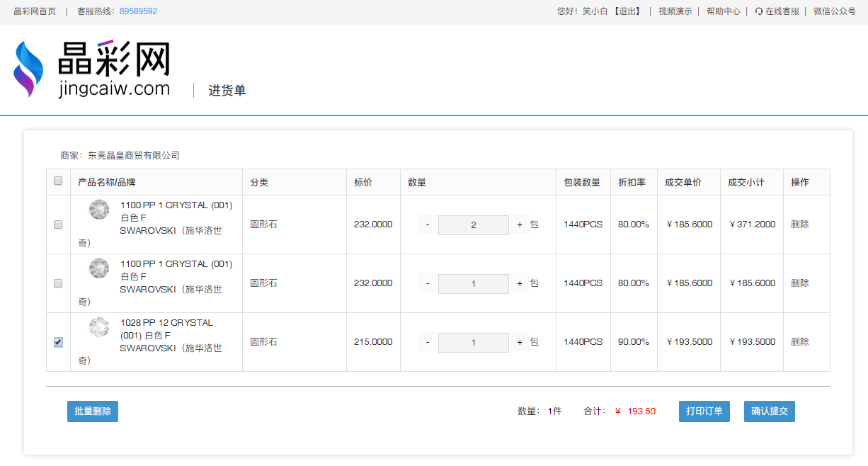Click the 1028 PP 12 CRYSTAL product thumbnail
Screen dimensions: 868x466
point(98,327)
